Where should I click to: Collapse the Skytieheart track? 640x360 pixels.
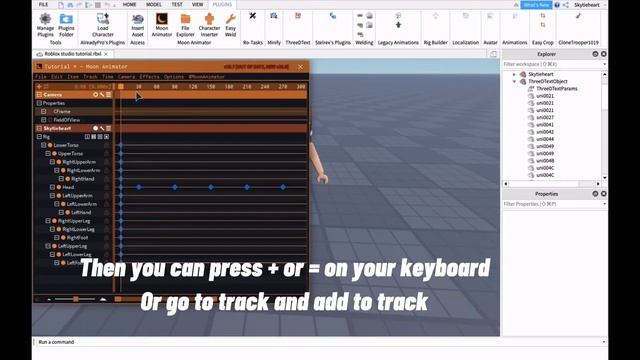(39, 128)
